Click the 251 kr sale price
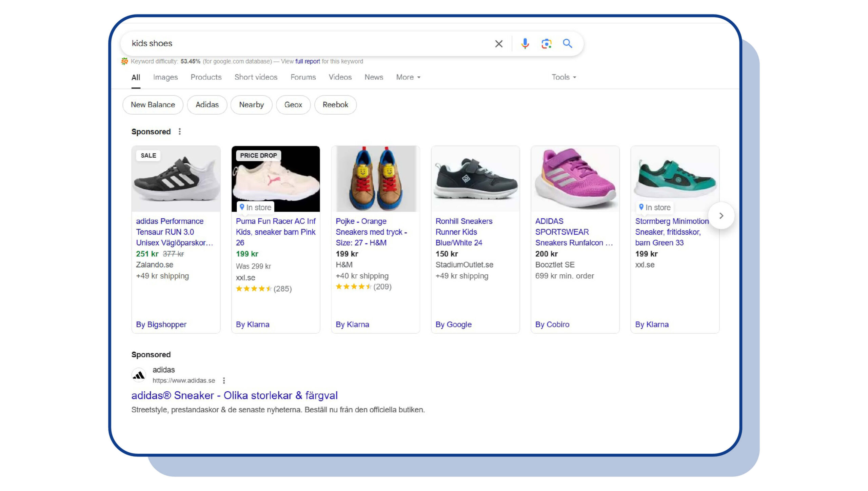868x491 pixels. 147,254
